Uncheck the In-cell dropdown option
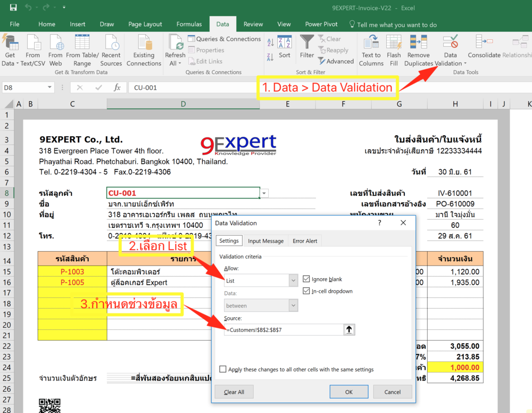Viewport: 532px width, 413px height. [x=306, y=291]
